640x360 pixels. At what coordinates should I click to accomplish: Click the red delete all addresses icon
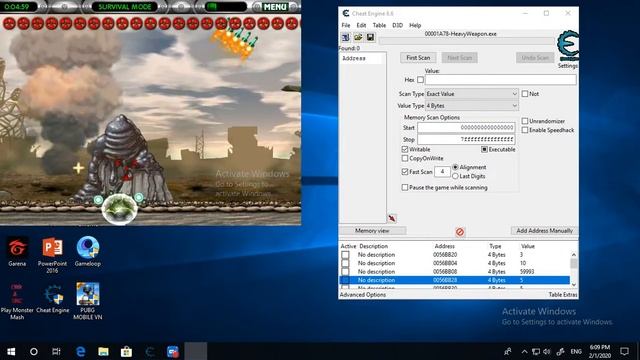click(460, 232)
